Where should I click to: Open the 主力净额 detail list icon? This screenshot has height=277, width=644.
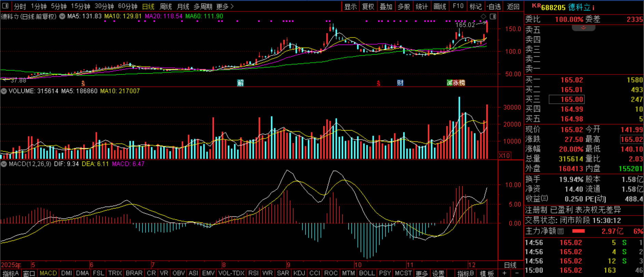pos(561,231)
